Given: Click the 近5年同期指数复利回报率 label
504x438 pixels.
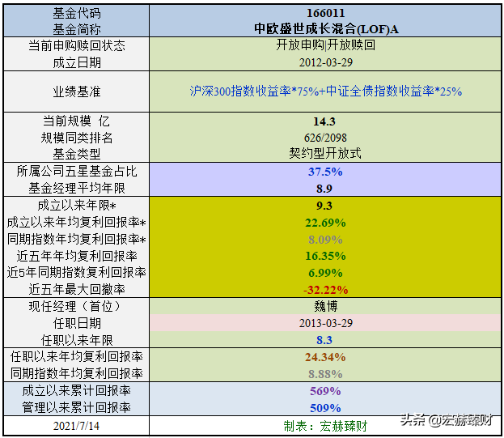Looking at the screenshot, I should click(x=77, y=272).
